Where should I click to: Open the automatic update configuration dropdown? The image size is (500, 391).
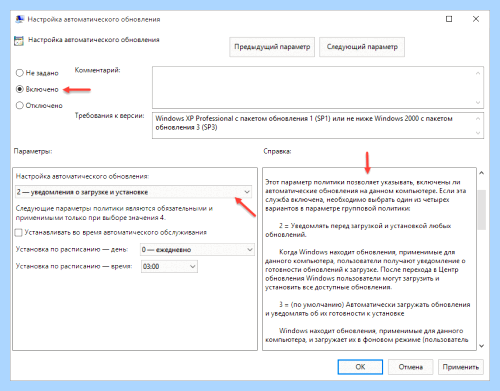(133, 192)
